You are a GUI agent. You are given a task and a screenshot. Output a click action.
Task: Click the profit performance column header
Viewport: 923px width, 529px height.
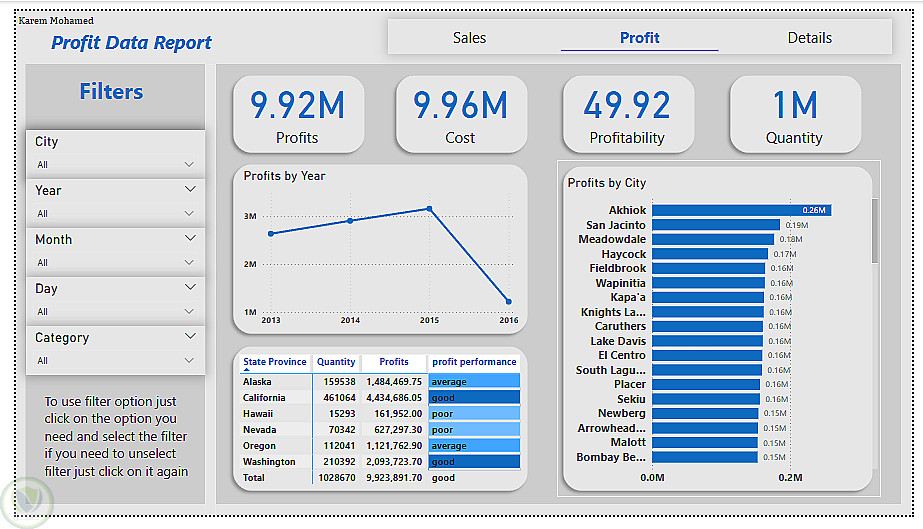tap(474, 362)
